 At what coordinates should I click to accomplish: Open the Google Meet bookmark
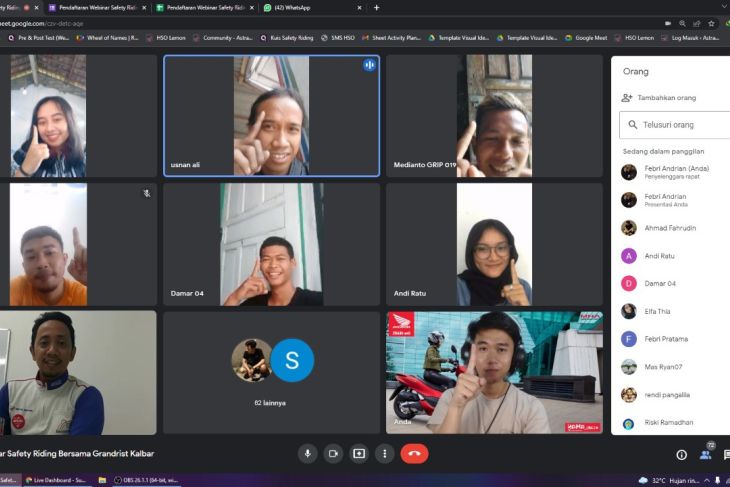point(586,38)
